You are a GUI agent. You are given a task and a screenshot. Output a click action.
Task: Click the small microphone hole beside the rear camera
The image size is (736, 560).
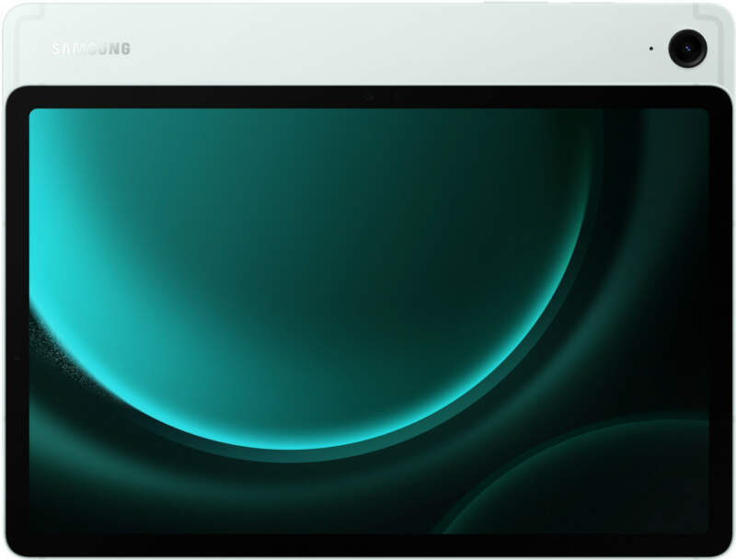(x=650, y=48)
